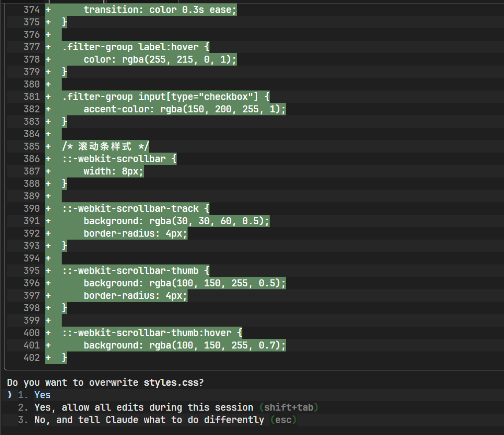Click the closing brace on line 375
The image size is (504, 435).
(65, 22)
